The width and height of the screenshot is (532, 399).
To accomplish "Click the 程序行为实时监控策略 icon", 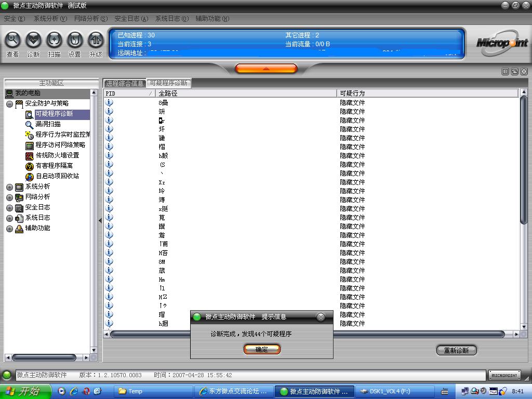I will tap(30, 135).
